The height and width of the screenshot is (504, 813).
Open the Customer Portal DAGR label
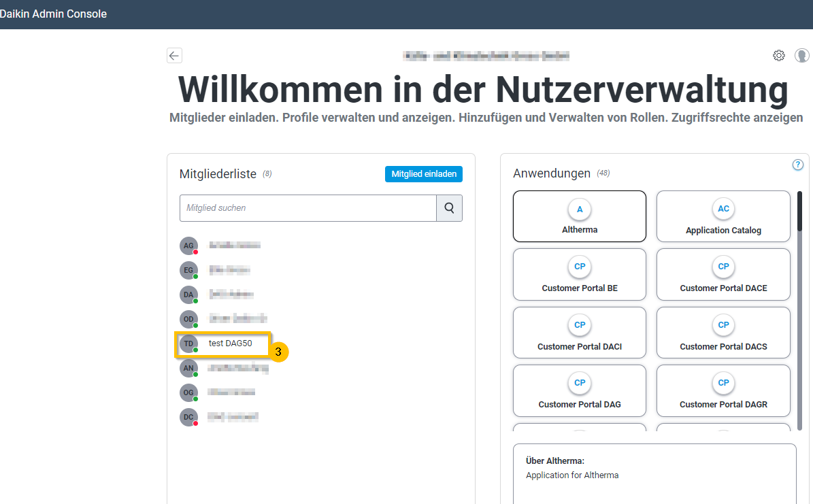click(723, 405)
